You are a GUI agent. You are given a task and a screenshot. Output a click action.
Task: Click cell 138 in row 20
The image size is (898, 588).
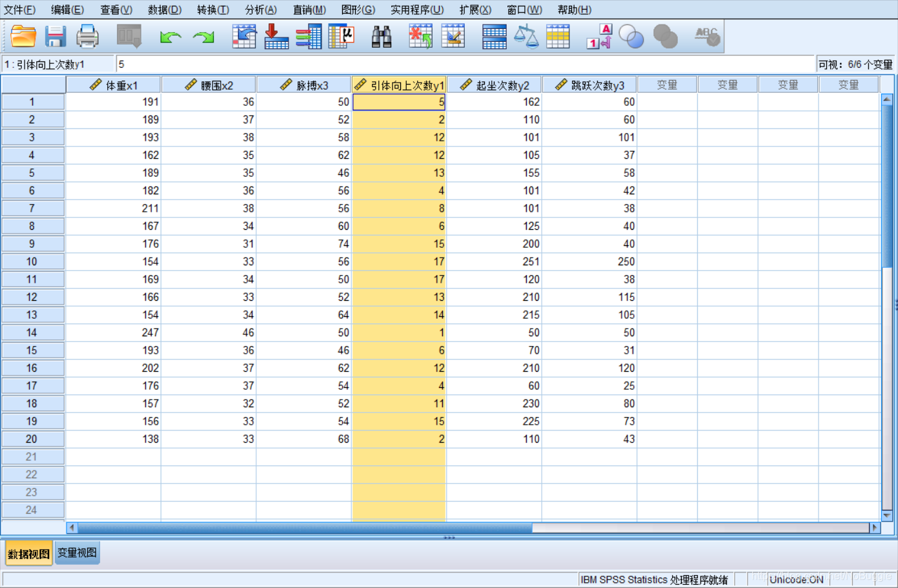pyautogui.click(x=114, y=439)
